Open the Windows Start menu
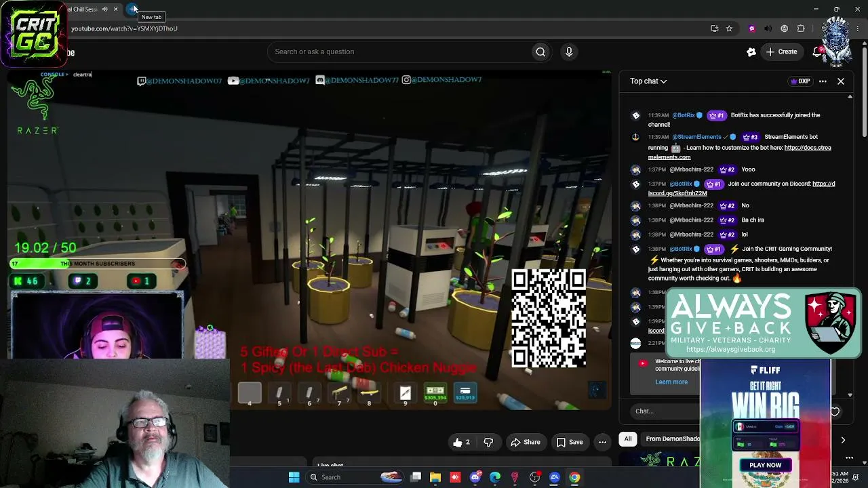The height and width of the screenshot is (488, 868). (x=294, y=477)
